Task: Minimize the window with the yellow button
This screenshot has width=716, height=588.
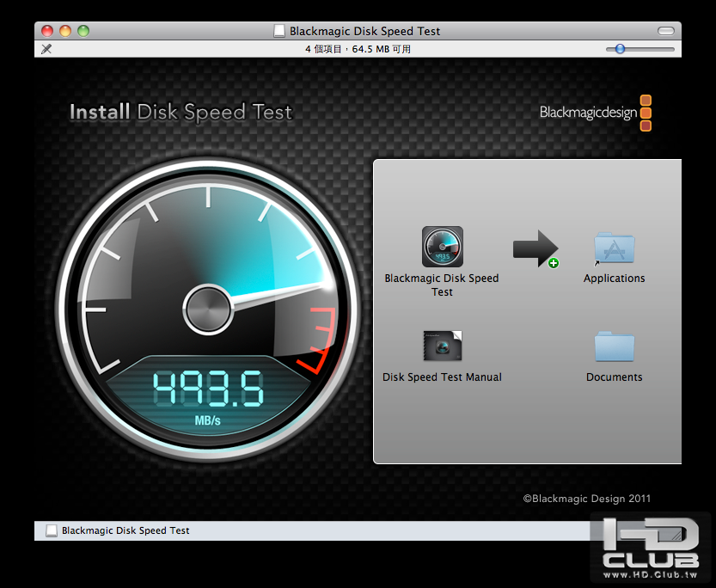Action: click(x=65, y=31)
